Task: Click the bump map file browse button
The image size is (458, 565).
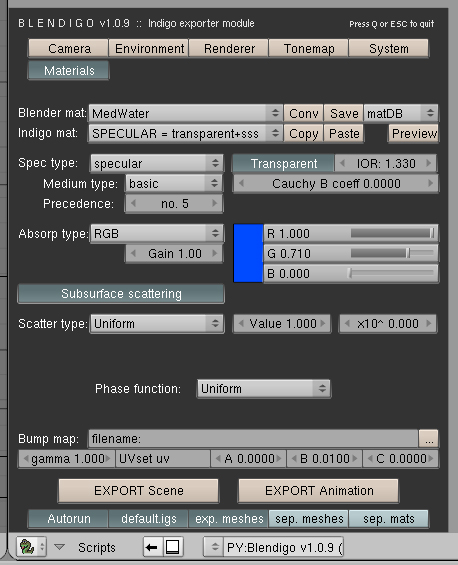Action: [x=429, y=439]
